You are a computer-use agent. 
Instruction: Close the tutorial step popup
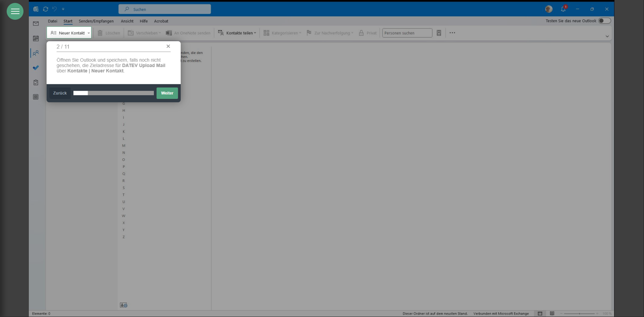tap(168, 46)
